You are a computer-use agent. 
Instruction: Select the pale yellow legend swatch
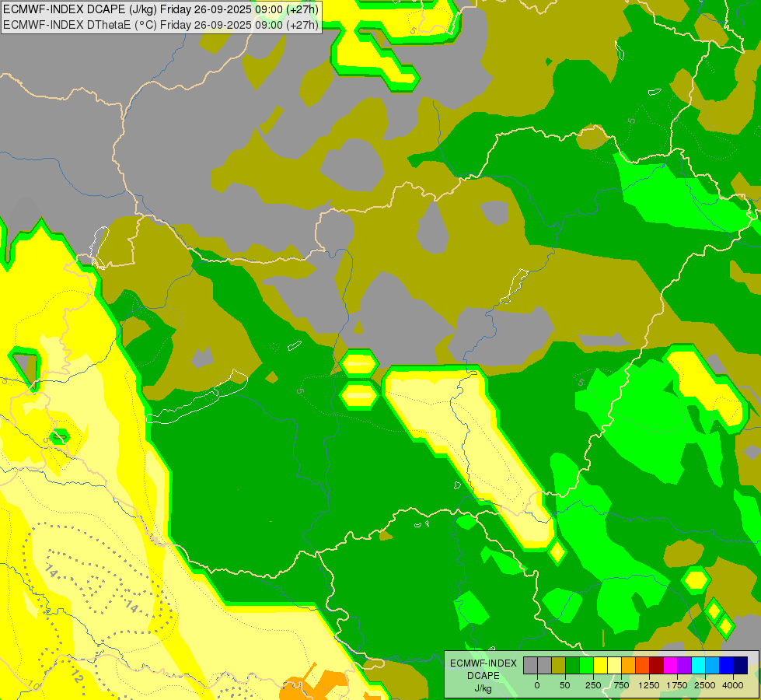coord(615,666)
